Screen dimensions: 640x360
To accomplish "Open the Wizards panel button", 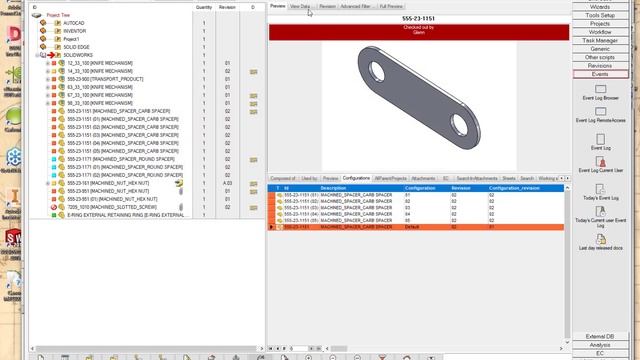I will click(x=600, y=7).
